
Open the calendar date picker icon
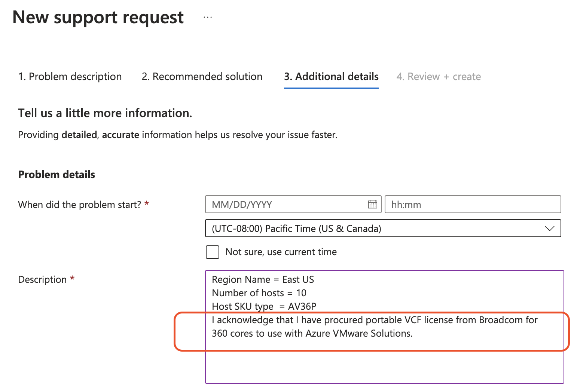pyautogui.click(x=372, y=204)
